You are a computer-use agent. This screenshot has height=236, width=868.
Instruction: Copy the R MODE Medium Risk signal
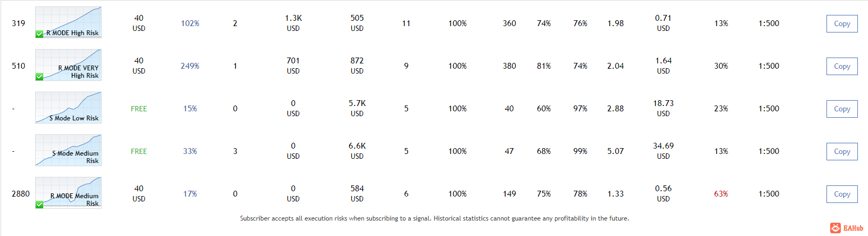point(842,194)
